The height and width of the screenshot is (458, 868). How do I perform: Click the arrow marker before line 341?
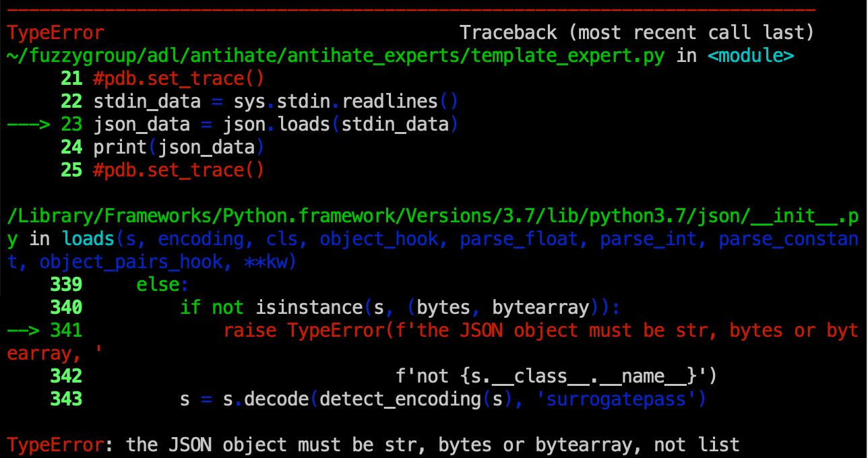pos(23,331)
